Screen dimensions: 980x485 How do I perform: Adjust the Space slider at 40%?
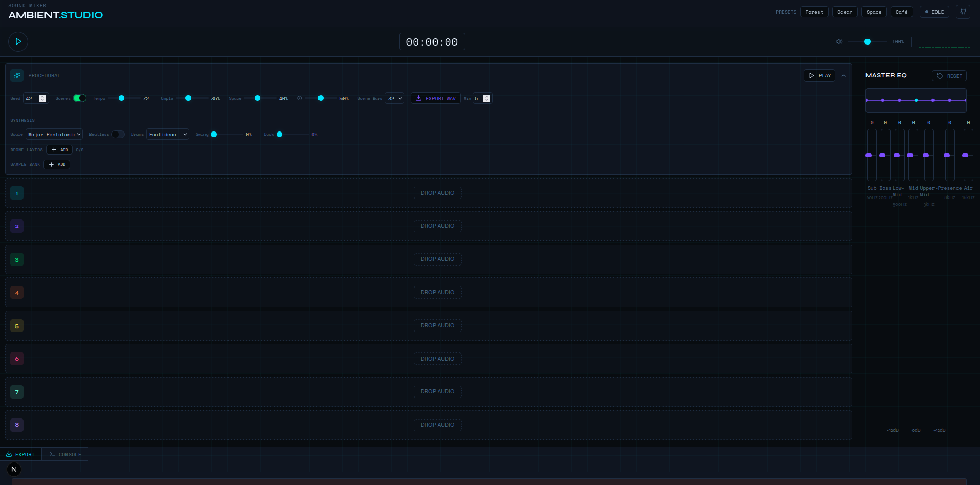coord(260,98)
